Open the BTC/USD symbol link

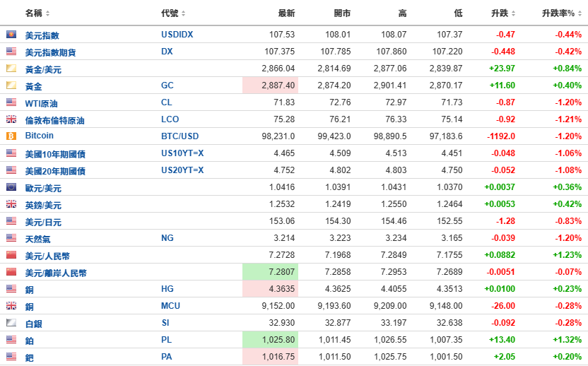click(180, 136)
